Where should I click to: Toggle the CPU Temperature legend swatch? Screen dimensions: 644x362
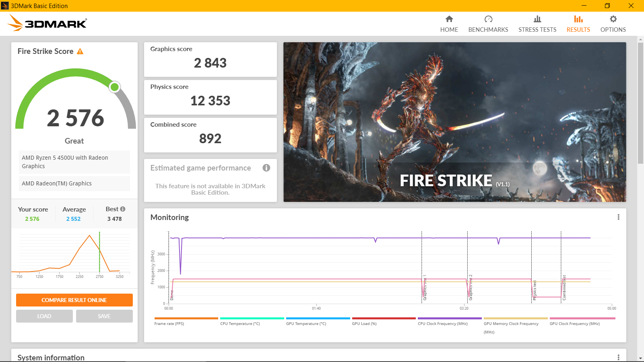click(x=252, y=318)
